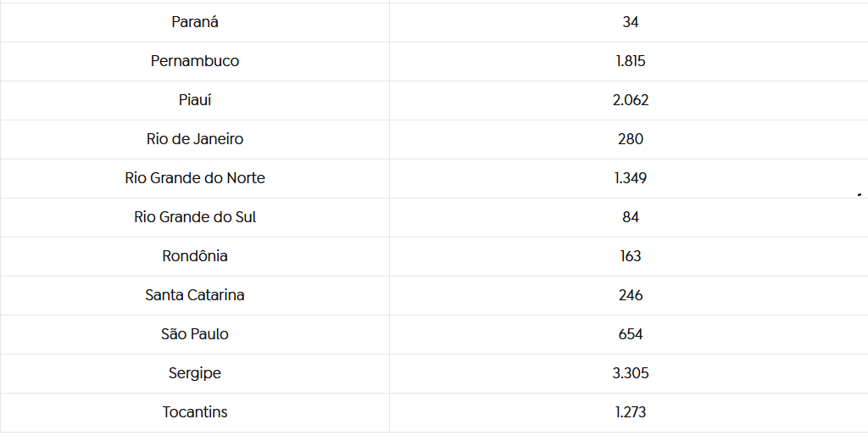This screenshot has height=436, width=868.
Task: Click the São Paulo state name
Action: [x=195, y=334]
